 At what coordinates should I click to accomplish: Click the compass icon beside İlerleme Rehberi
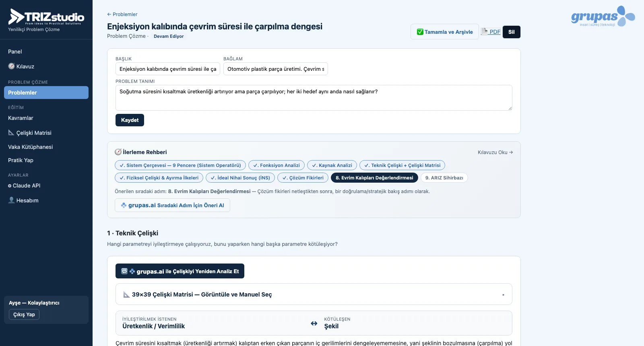(x=118, y=152)
